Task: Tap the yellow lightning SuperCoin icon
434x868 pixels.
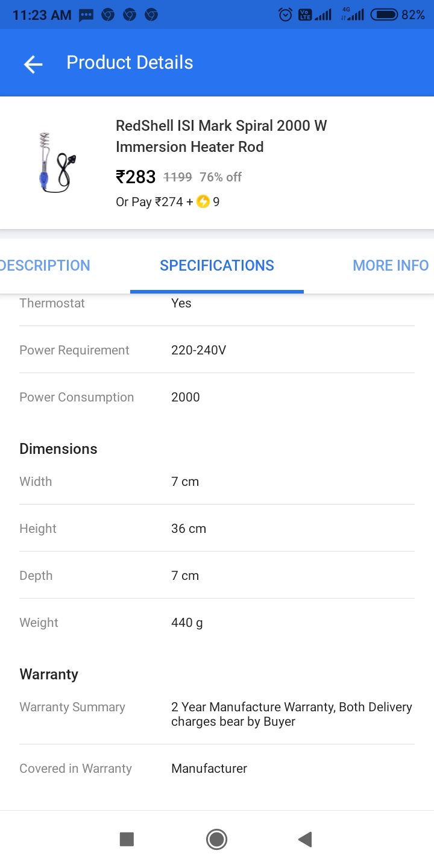Action: tap(203, 202)
